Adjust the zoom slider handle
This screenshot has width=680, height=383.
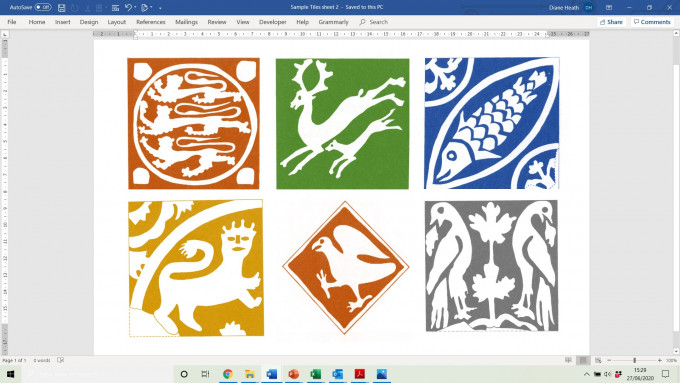(x=634, y=360)
